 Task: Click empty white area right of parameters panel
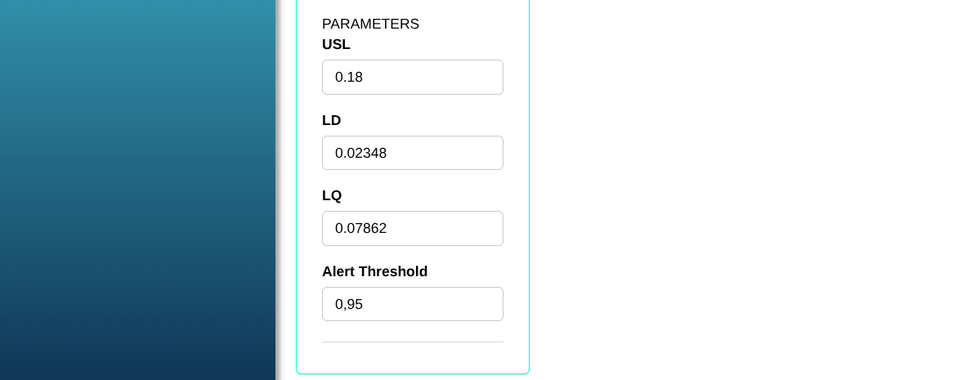coord(752,190)
